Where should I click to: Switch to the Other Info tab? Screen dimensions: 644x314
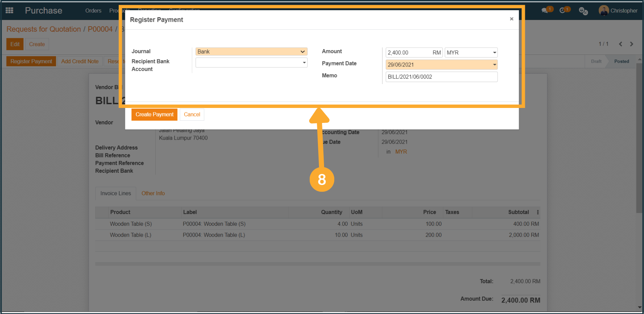coord(153,193)
